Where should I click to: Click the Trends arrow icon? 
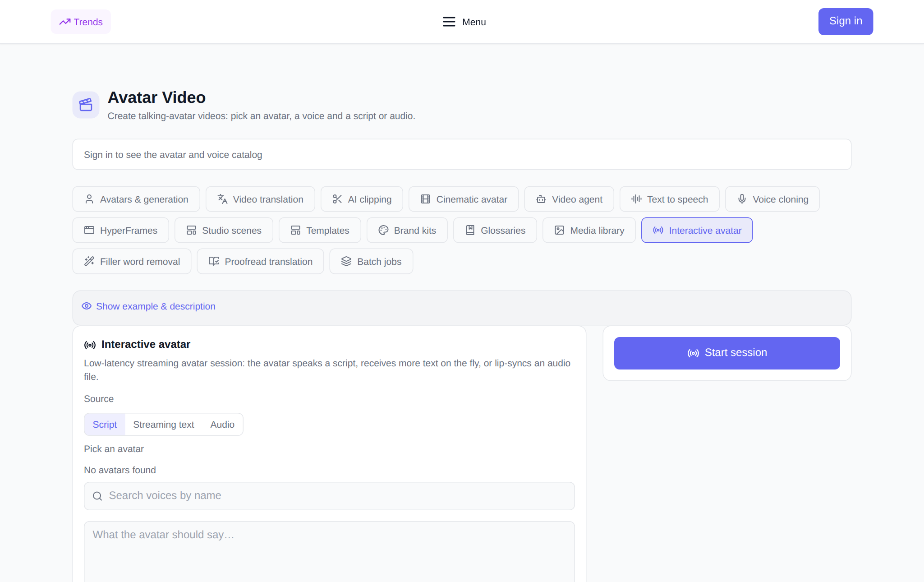pyautogui.click(x=65, y=22)
